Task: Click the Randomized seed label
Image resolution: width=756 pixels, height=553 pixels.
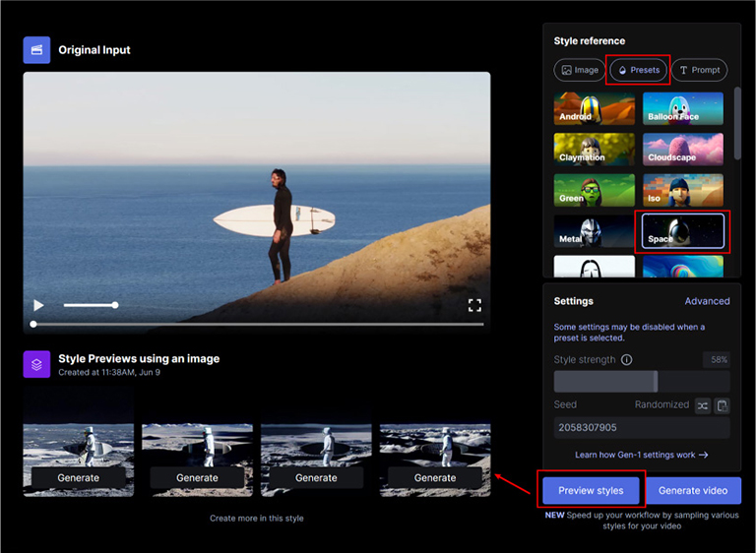Action: point(661,405)
